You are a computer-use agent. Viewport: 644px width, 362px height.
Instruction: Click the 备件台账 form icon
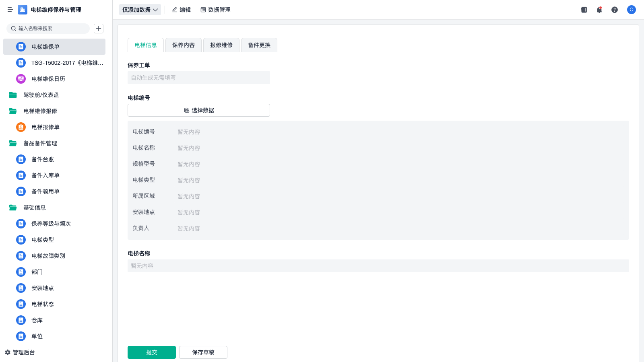(x=21, y=159)
